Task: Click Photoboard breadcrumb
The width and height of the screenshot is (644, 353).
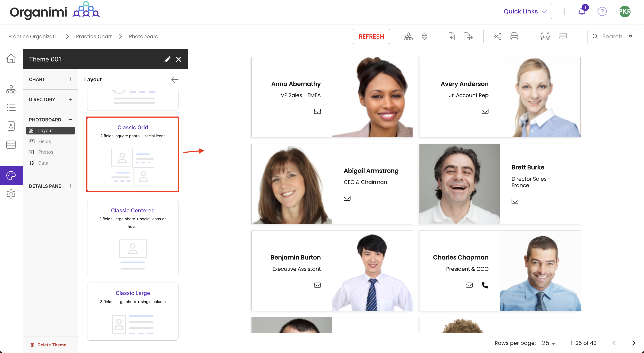Action: tap(144, 36)
